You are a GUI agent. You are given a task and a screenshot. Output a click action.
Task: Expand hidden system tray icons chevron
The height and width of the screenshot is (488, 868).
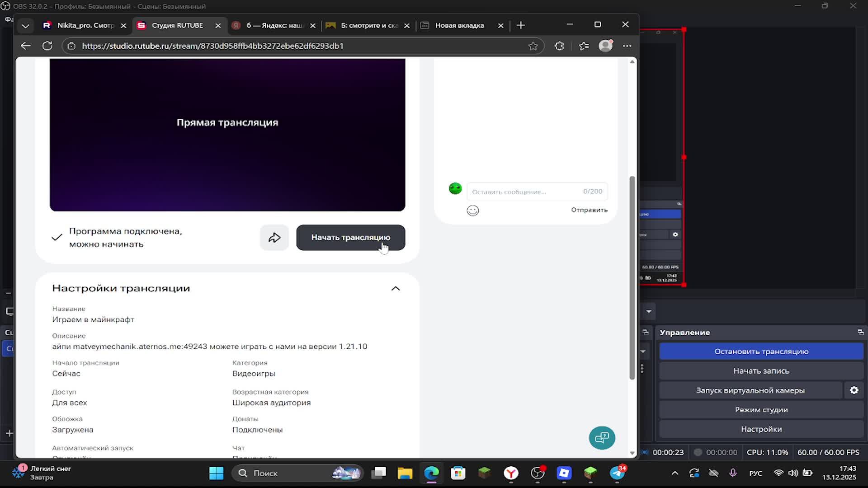click(x=675, y=473)
